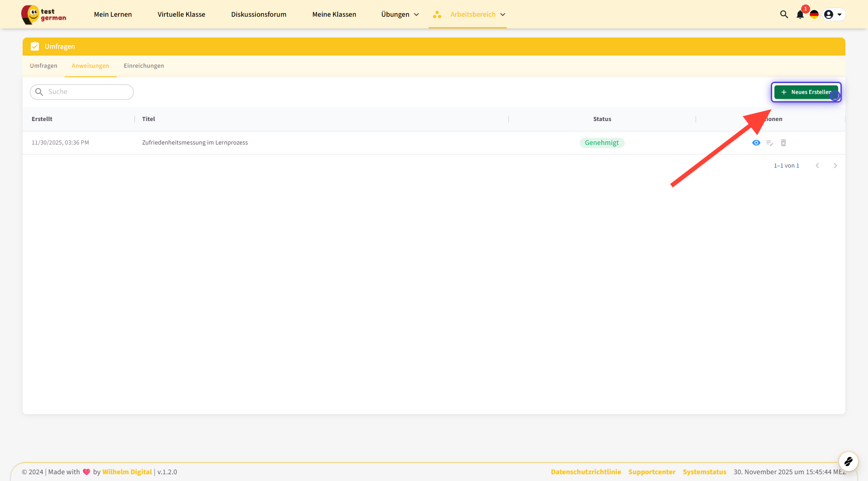Screen dimensions: 868x481
Task: Click the Neues Erstellen button
Action: [806, 92]
